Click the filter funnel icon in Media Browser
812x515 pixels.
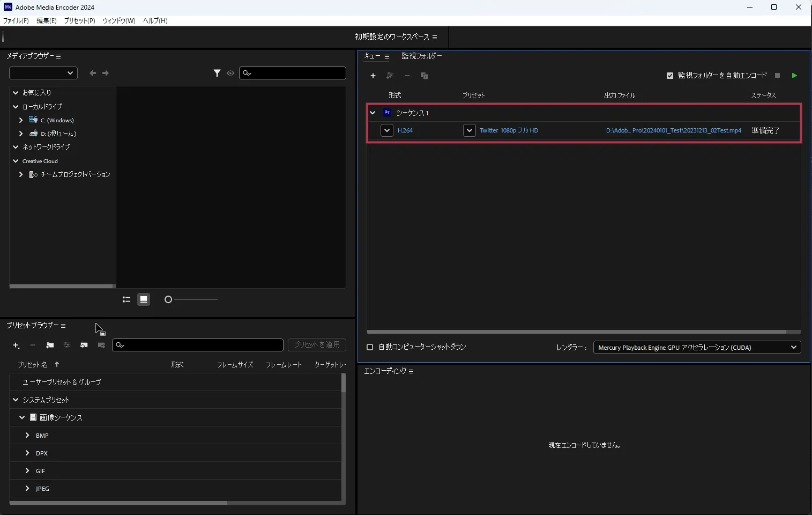217,73
